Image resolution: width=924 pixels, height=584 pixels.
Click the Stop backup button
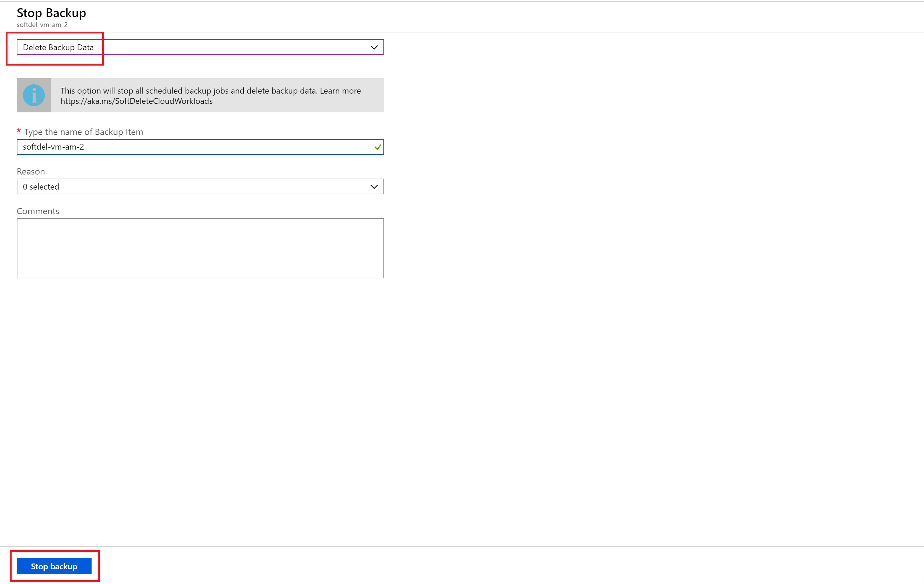56,565
